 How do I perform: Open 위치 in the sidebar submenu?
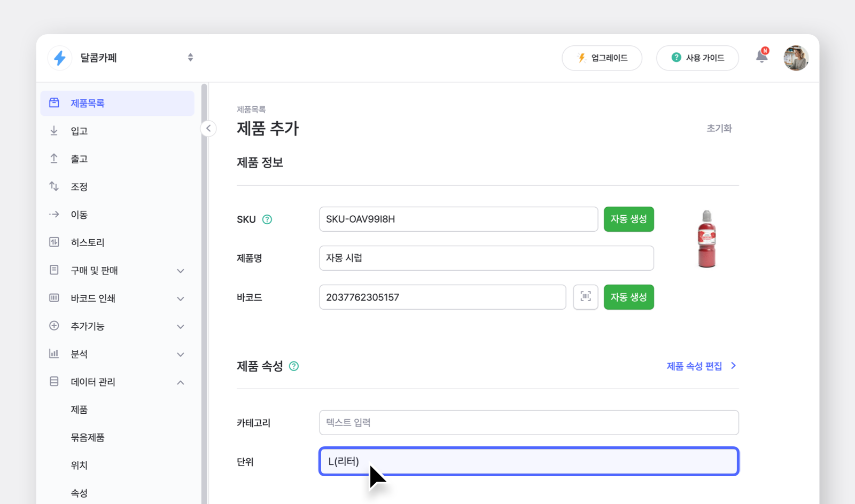(79, 465)
